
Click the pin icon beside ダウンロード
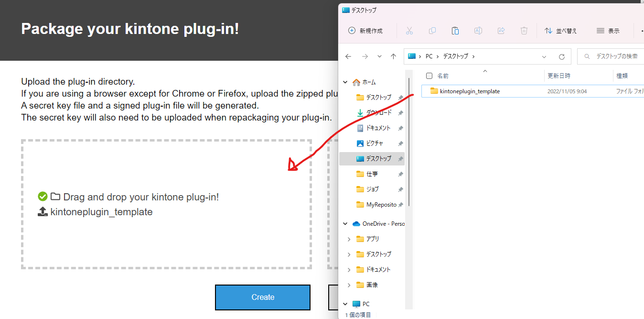tap(401, 113)
